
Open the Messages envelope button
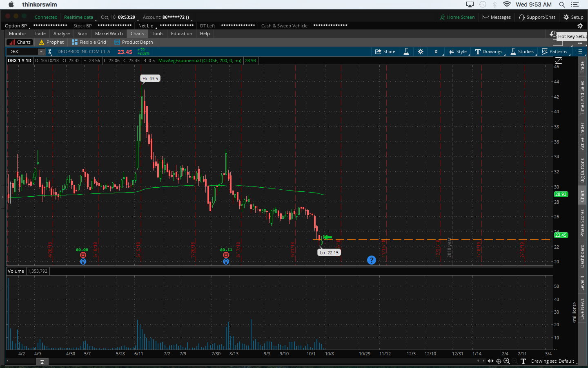pyautogui.click(x=497, y=17)
